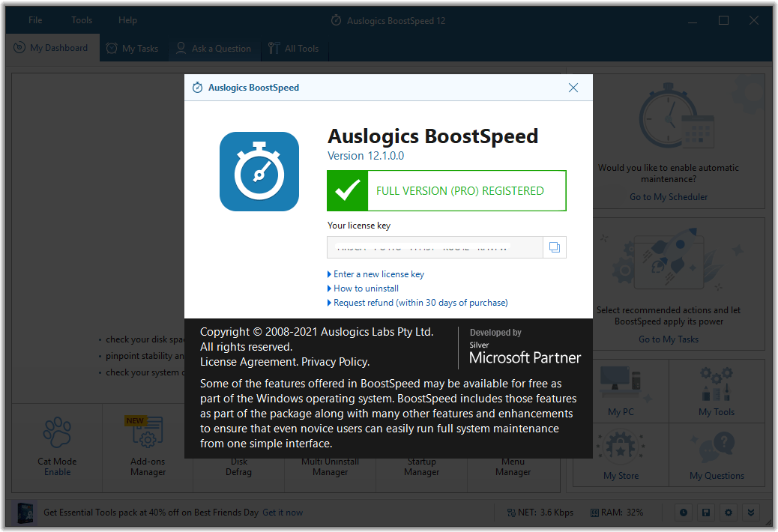Open the License Agreement link
Viewport: 778px width, 532px height.
pyautogui.click(x=249, y=362)
